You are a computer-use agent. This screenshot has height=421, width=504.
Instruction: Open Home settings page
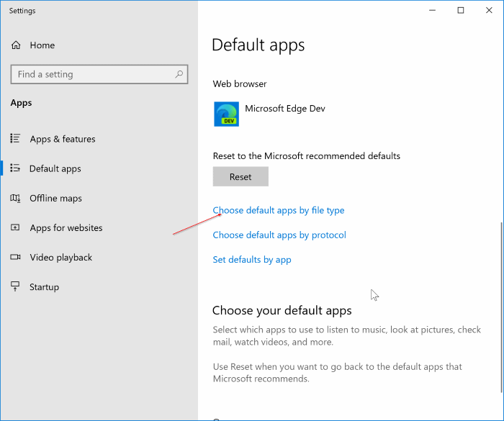42,45
